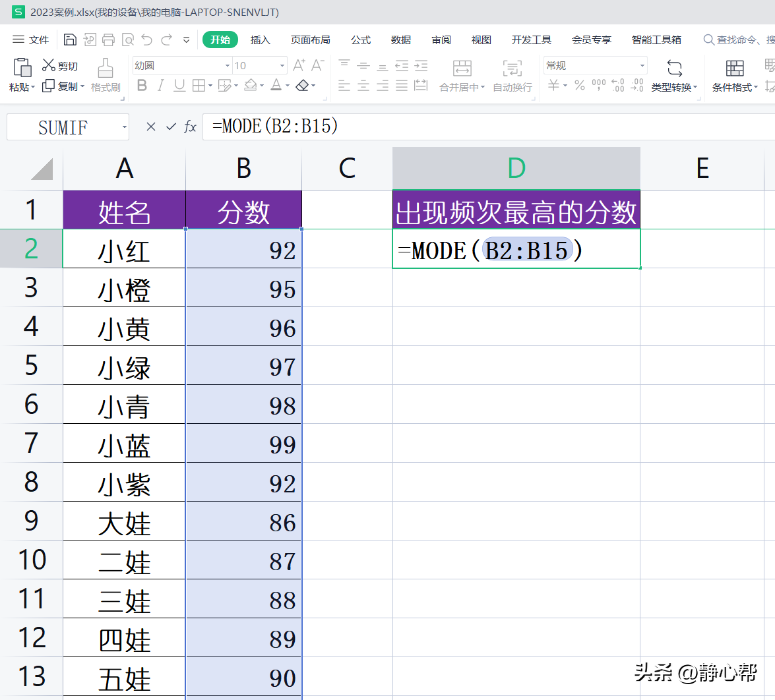
Task: Click the conditional formatting (条件格式) icon
Action: (735, 68)
